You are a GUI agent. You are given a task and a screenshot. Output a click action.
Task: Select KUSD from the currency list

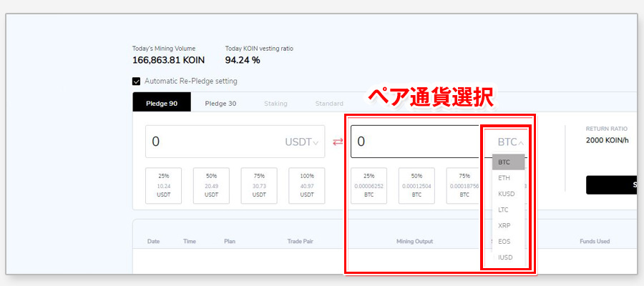coord(506,194)
